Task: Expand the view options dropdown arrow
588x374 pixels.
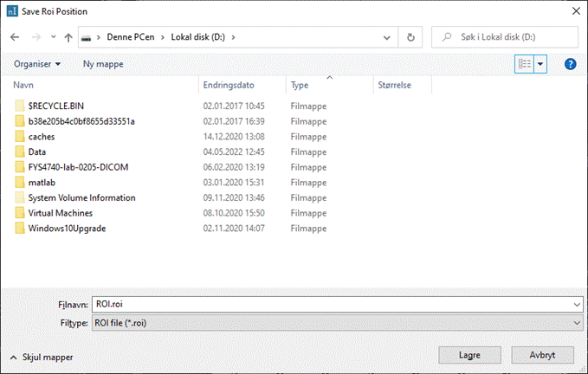Action: pos(541,64)
